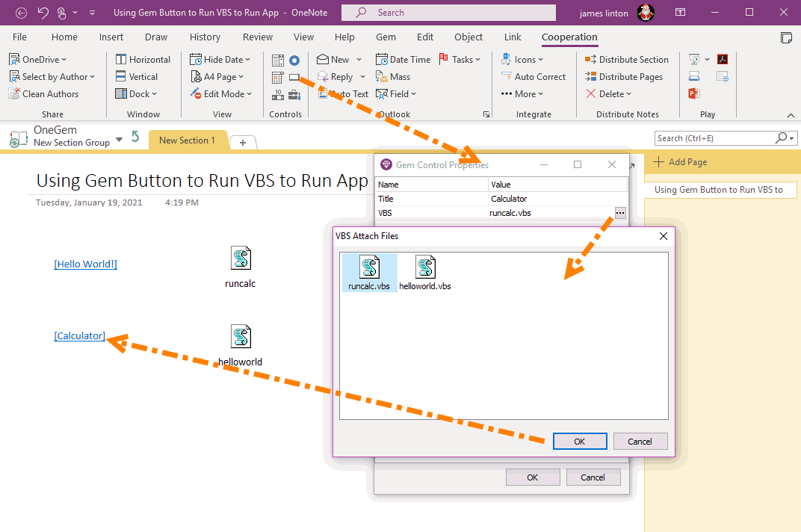Click Cancel in VBS Attach Files dialog
Screen dimensions: 801x532
click(640, 442)
